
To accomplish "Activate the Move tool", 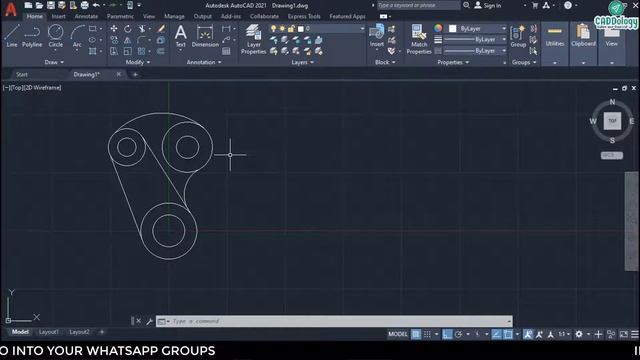I will click(x=114, y=29).
